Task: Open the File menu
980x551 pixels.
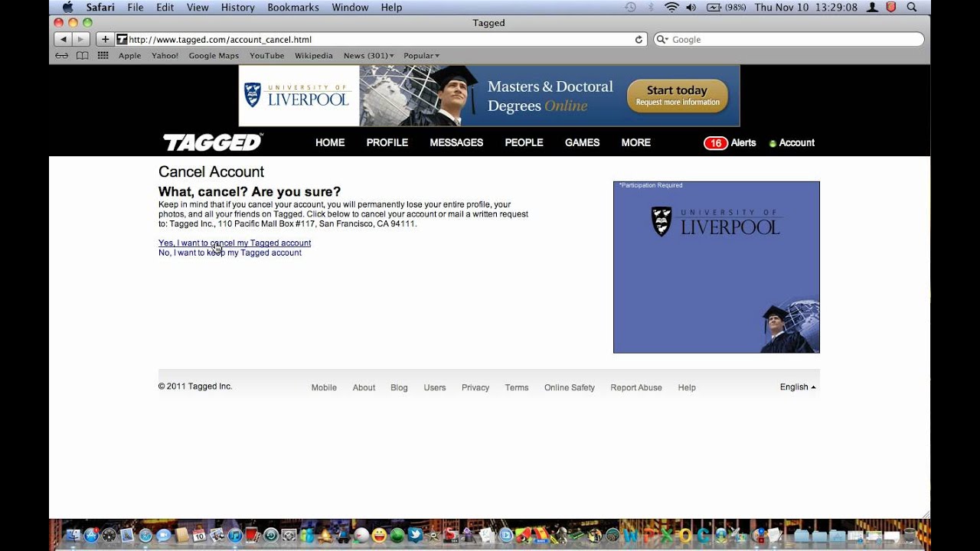Action: click(x=136, y=7)
